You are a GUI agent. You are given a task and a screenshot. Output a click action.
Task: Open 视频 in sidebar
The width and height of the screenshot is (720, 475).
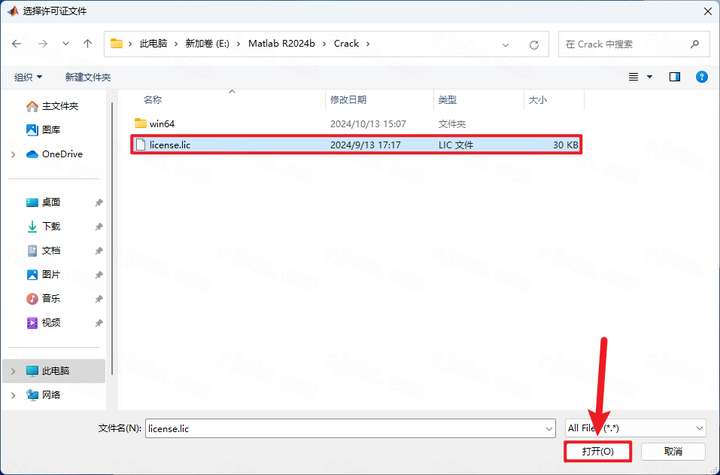[x=43, y=322]
